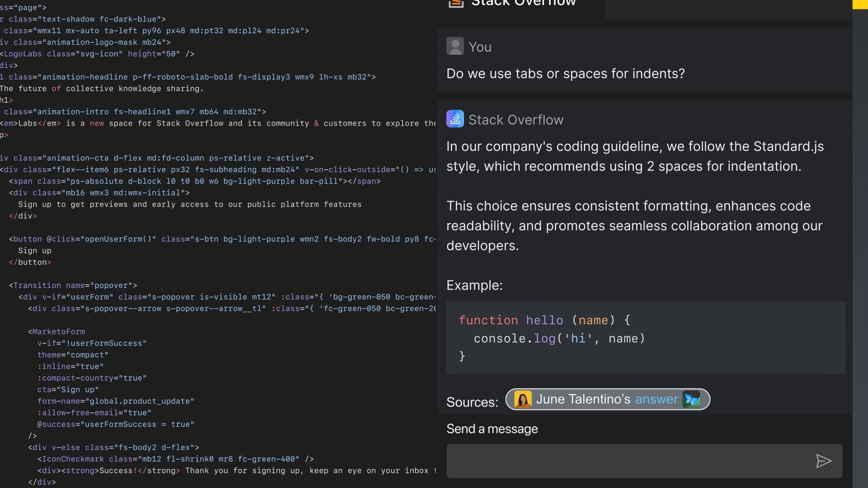Click the ':inline="true"' attribute line

71,366
